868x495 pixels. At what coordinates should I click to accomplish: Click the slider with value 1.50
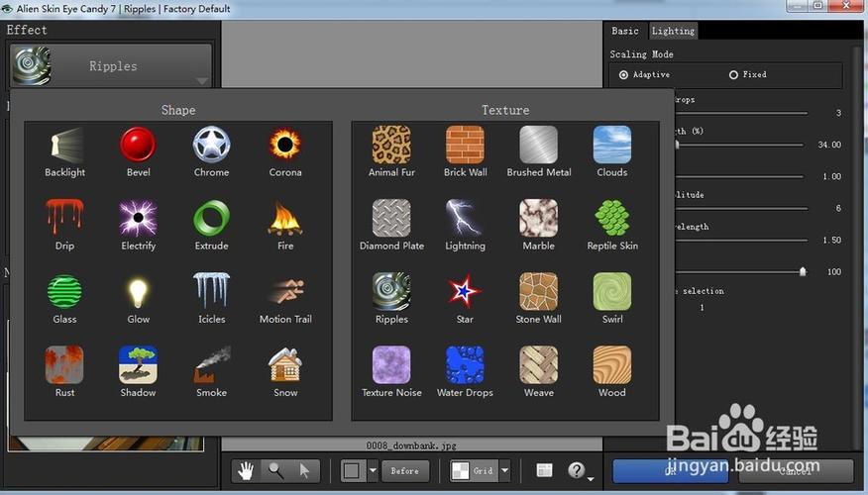(x=740, y=240)
